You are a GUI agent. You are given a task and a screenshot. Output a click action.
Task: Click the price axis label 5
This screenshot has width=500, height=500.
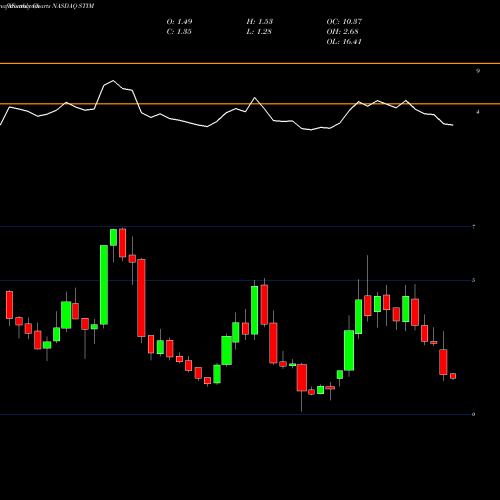[x=474, y=280]
